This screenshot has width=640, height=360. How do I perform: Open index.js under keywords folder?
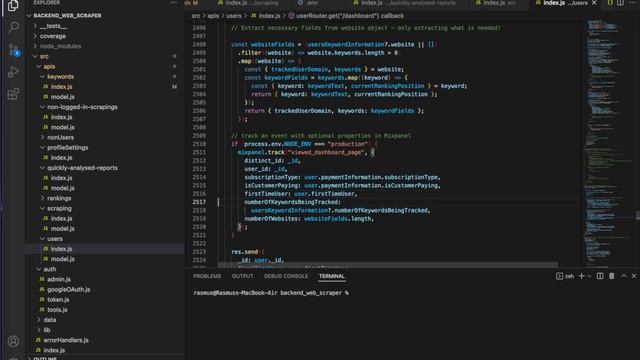point(61,87)
